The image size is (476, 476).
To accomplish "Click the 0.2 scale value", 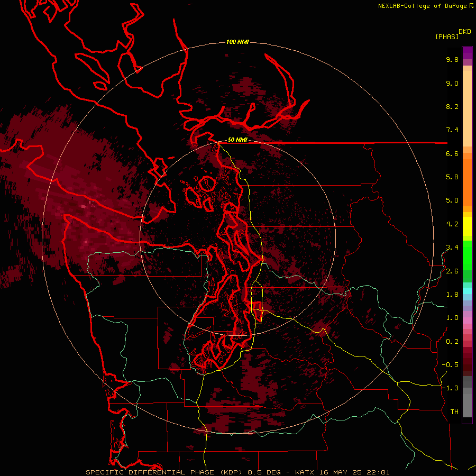I will 452,342.
